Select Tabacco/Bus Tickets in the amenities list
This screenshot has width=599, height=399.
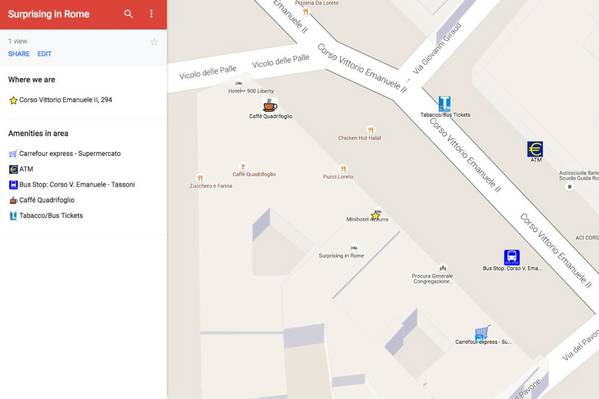point(46,216)
